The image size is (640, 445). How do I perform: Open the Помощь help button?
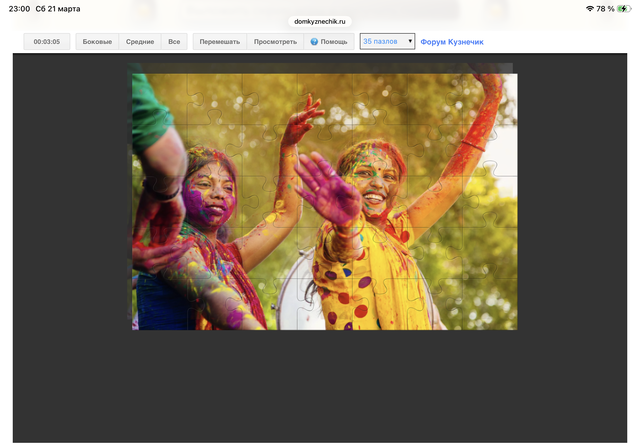coord(329,42)
